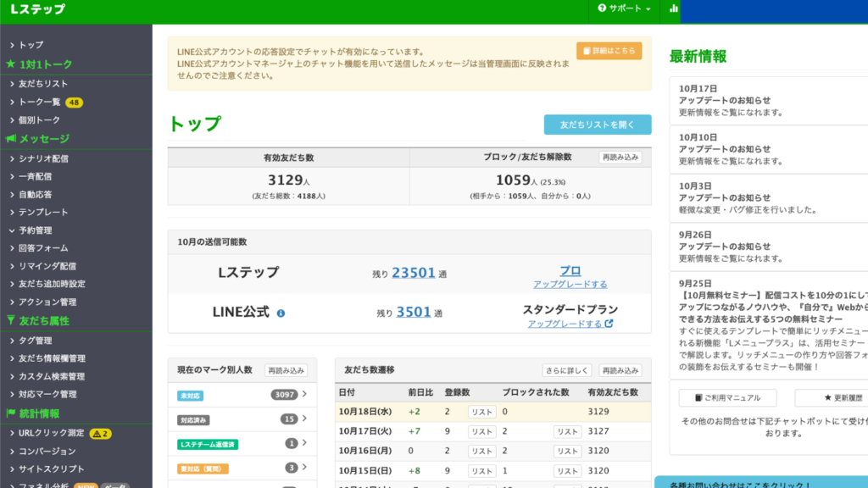Click the info icon next to LINE公式
Viewport: 868px width, 488px height.
[x=281, y=313]
